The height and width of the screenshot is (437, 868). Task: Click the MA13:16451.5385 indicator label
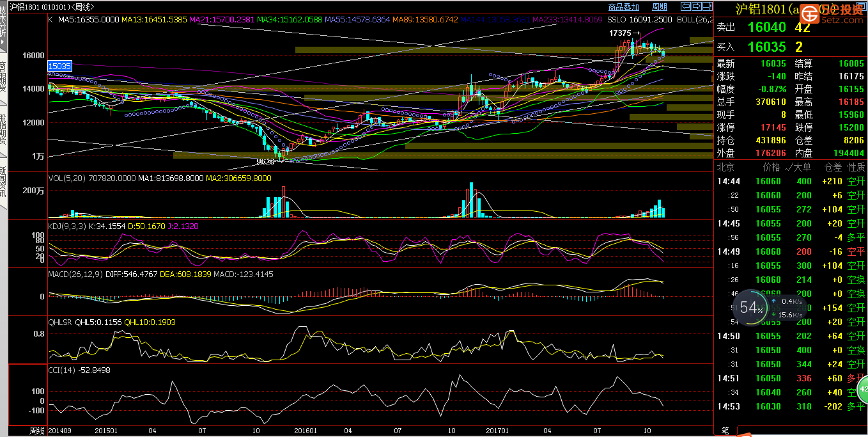(x=155, y=19)
